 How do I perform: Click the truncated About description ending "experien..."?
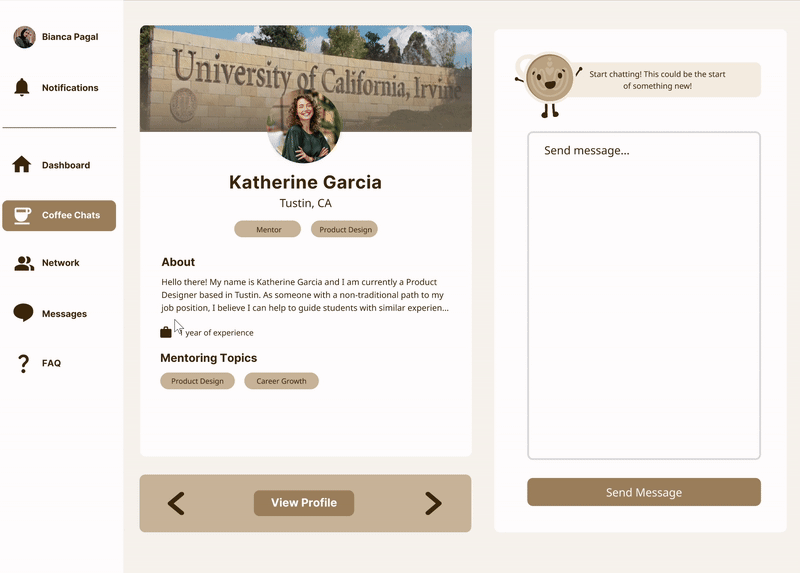pyautogui.click(x=305, y=295)
